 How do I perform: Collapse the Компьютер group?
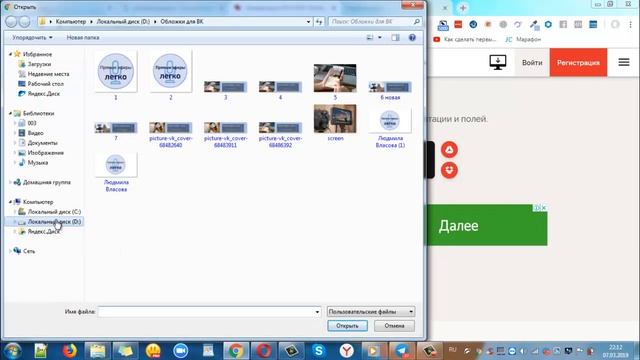(10, 202)
